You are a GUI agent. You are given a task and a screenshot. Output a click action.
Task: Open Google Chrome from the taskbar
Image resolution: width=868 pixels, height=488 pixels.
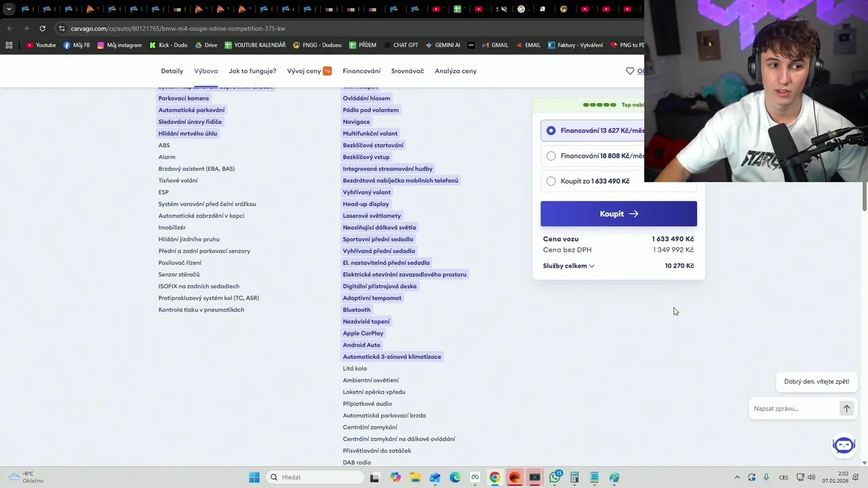click(494, 477)
